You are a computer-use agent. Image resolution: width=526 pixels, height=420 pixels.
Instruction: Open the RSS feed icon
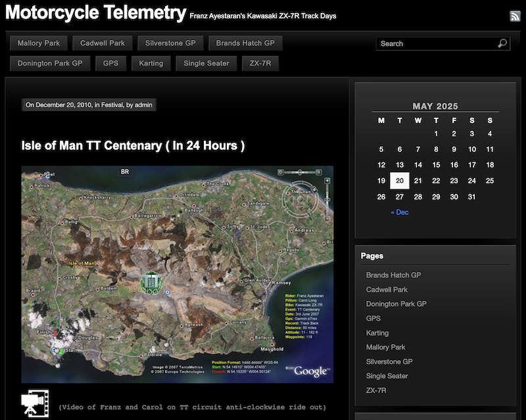pyautogui.click(x=515, y=16)
